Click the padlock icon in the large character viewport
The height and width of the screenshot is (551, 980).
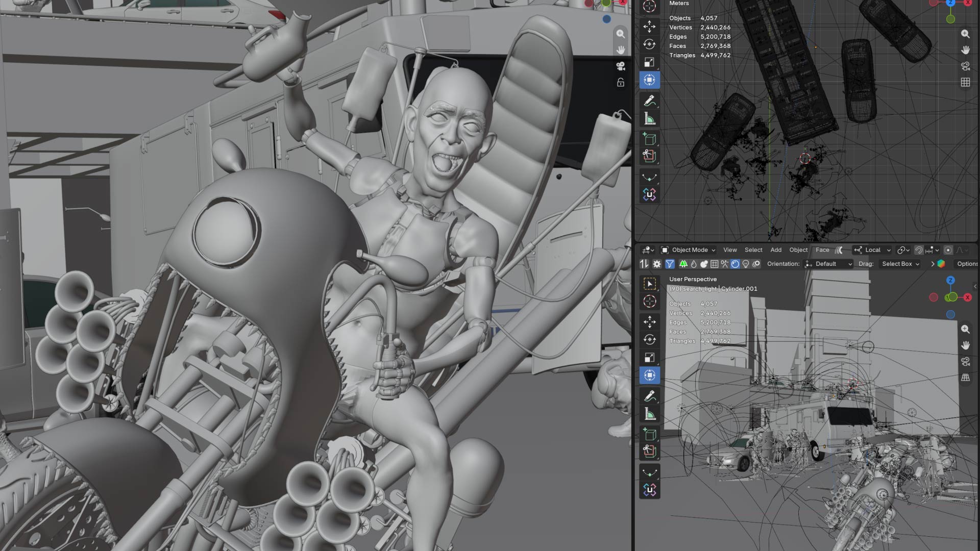point(621,82)
